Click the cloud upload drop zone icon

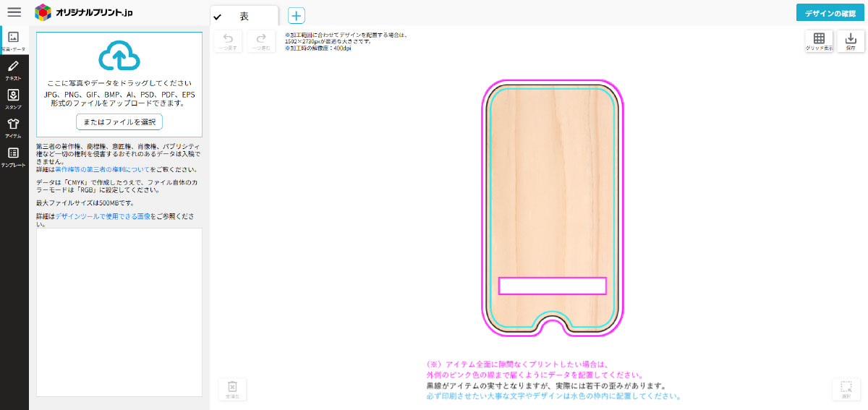point(119,56)
